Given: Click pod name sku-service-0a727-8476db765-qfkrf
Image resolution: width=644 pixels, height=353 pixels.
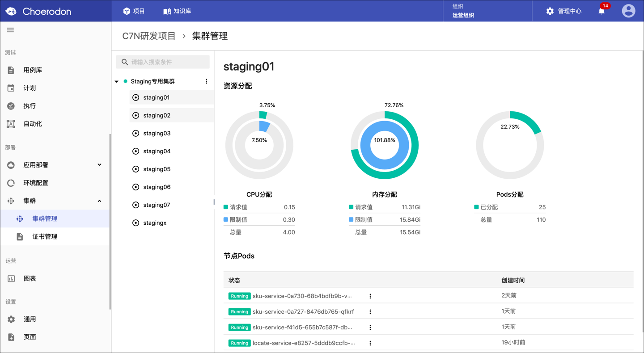Looking at the screenshot, I should (x=303, y=311).
